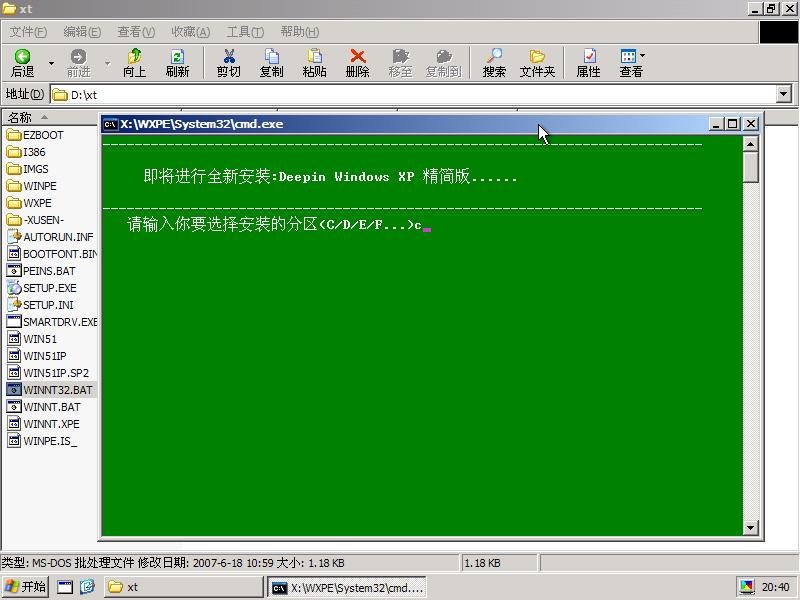800x600 pixels.
Task: Click the cmd window scrollbar thumb
Action: click(751, 167)
